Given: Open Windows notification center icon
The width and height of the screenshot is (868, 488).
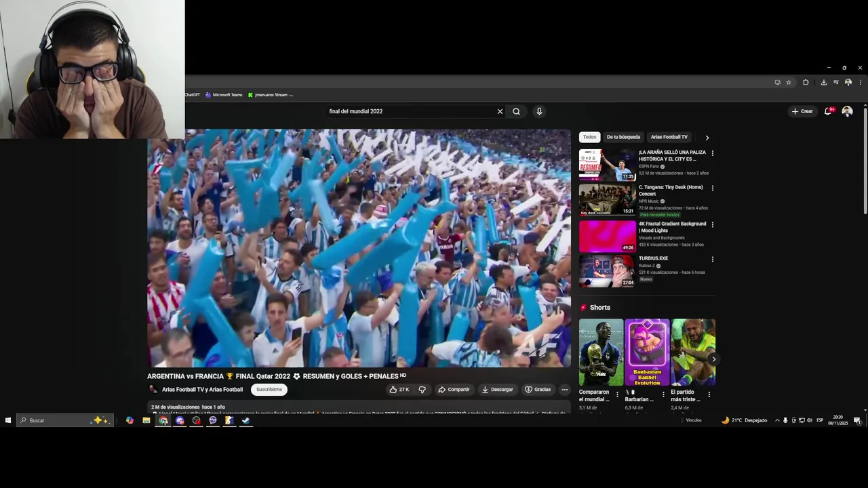Looking at the screenshot, I should tap(857, 420).
